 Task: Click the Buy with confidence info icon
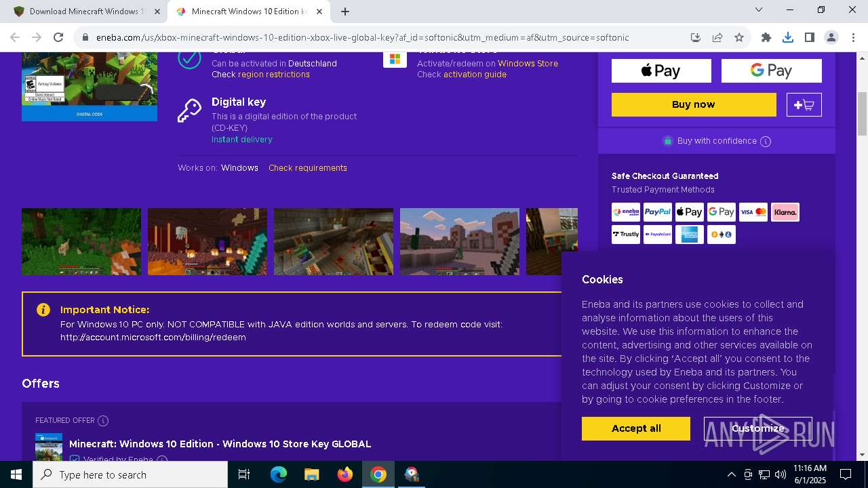(x=766, y=141)
